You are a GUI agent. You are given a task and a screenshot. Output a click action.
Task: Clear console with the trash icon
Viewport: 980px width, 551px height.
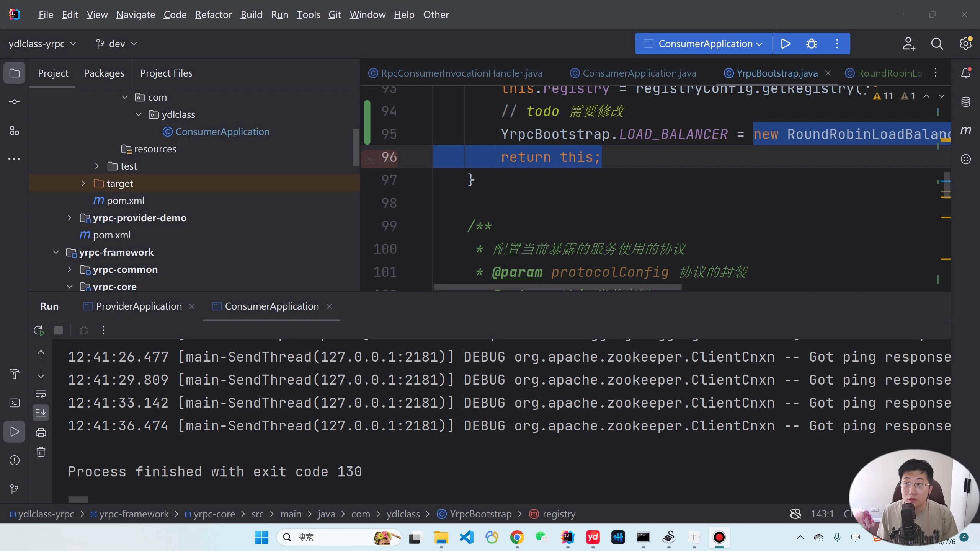(41, 452)
